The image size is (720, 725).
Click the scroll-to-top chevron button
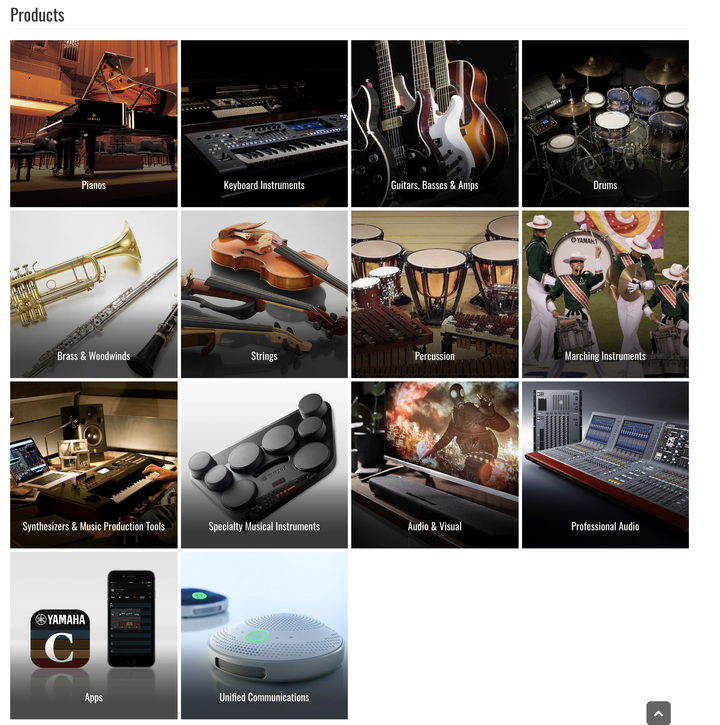tap(658, 713)
